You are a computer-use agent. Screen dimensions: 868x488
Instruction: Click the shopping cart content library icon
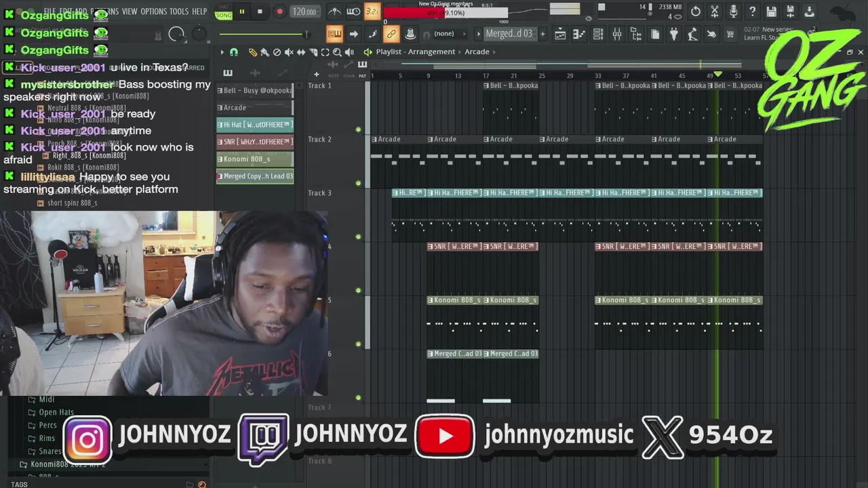(x=730, y=34)
